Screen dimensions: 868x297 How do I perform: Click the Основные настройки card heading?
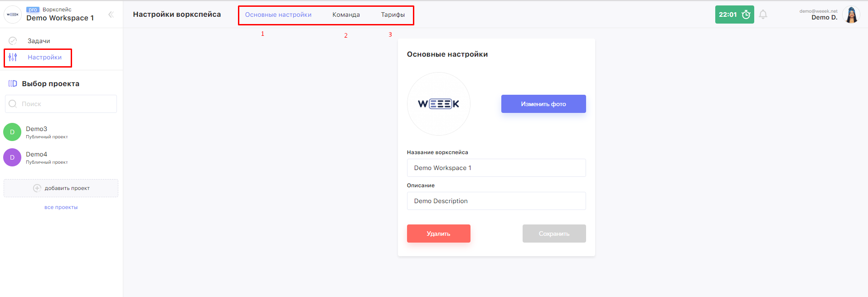click(447, 54)
